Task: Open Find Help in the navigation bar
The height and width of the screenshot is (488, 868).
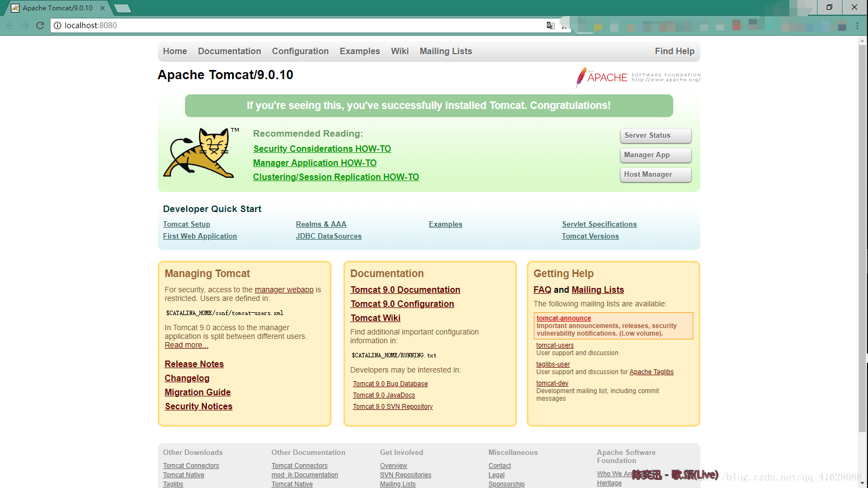Action: click(674, 51)
